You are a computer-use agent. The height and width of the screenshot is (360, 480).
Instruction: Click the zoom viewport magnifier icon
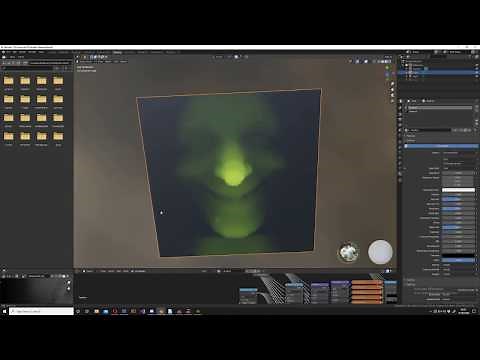[x=392, y=84]
